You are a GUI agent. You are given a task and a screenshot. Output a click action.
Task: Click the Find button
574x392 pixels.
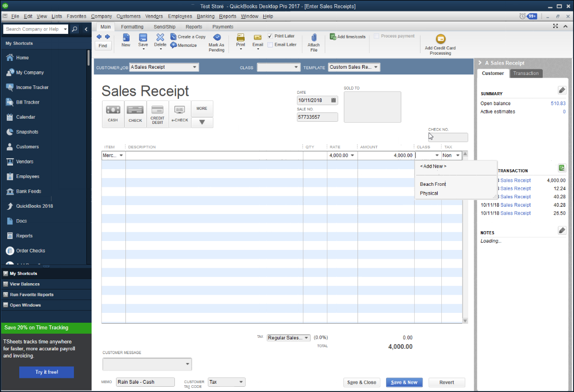pos(103,46)
